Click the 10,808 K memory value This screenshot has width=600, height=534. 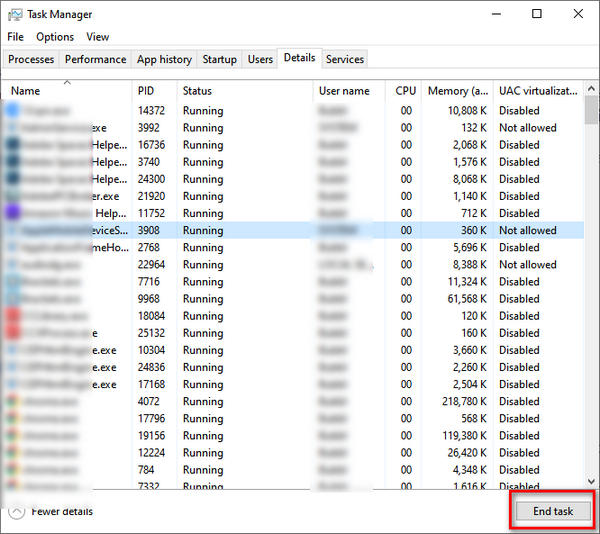(467, 111)
